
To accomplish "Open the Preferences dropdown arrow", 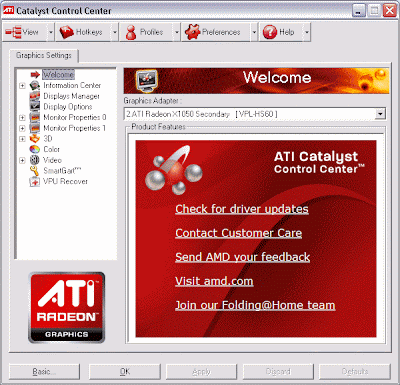I will point(254,32).
